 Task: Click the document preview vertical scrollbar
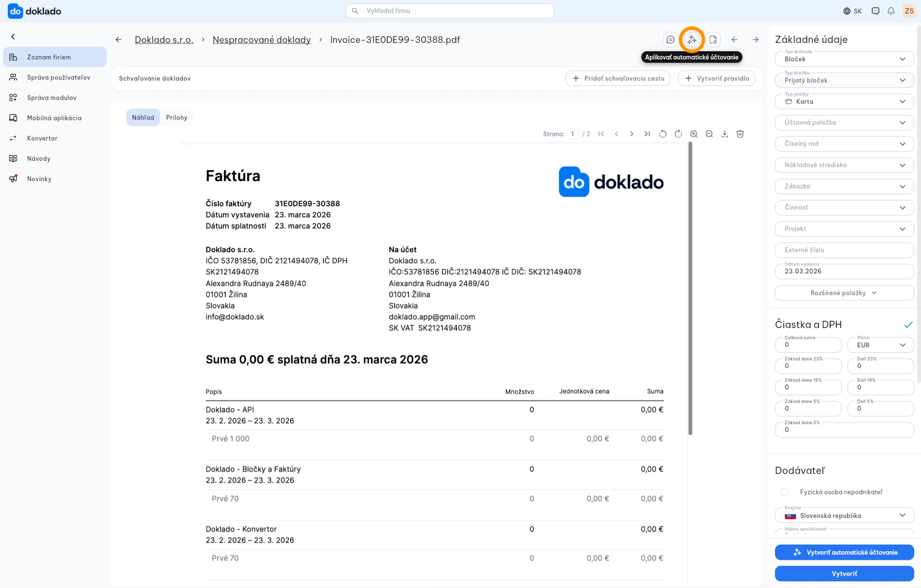(690, 289)
